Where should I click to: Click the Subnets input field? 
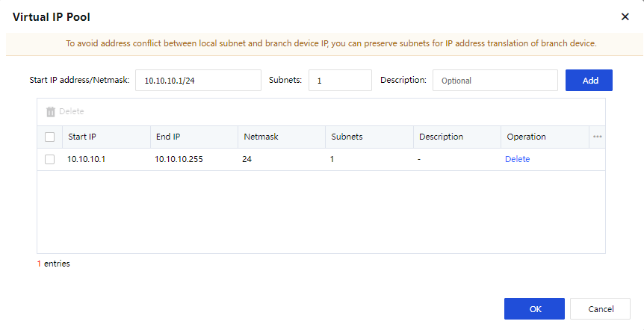click(339, 80)
